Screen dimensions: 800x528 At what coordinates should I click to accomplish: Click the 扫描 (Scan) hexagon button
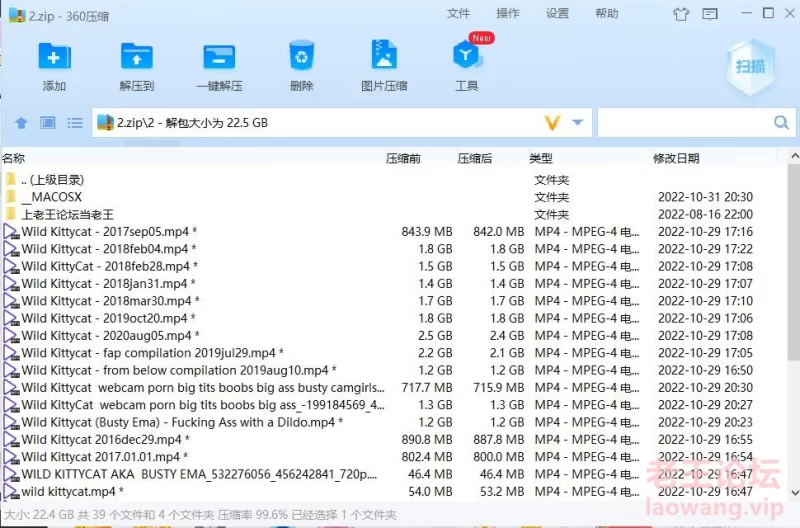tap(751, 66)
